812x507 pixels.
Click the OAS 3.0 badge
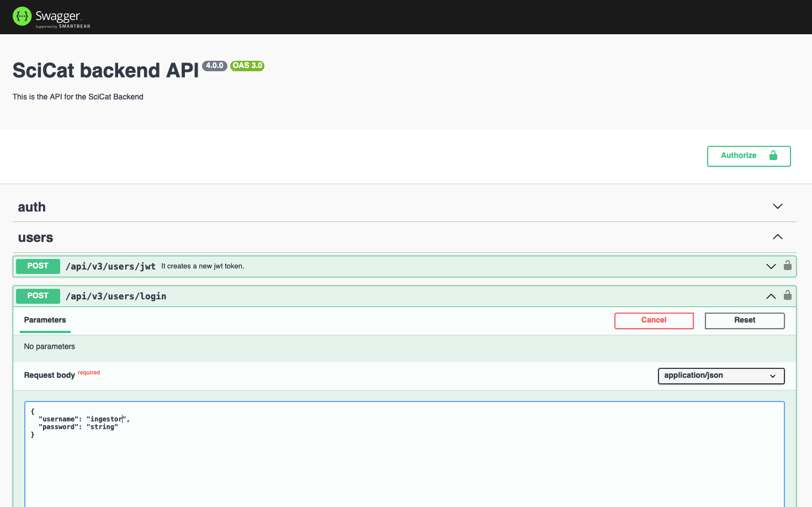click(247, 66)
